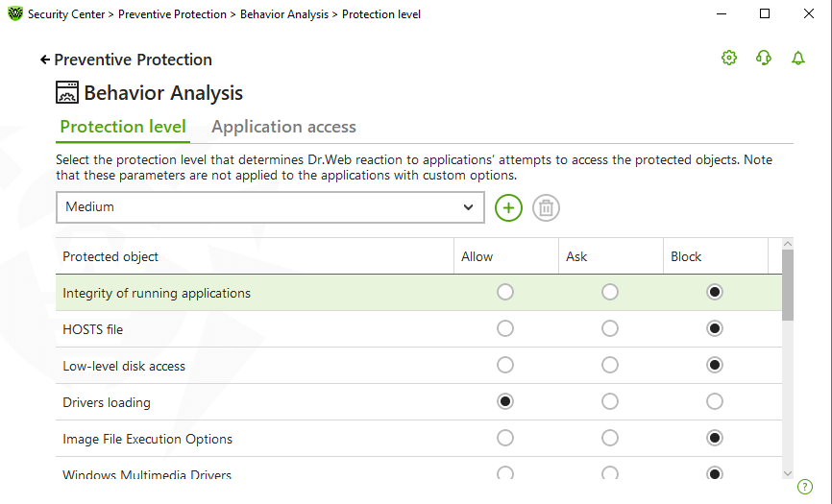Click the Ask column header
This screenshot has width=832, height=504.
(611, 256)
